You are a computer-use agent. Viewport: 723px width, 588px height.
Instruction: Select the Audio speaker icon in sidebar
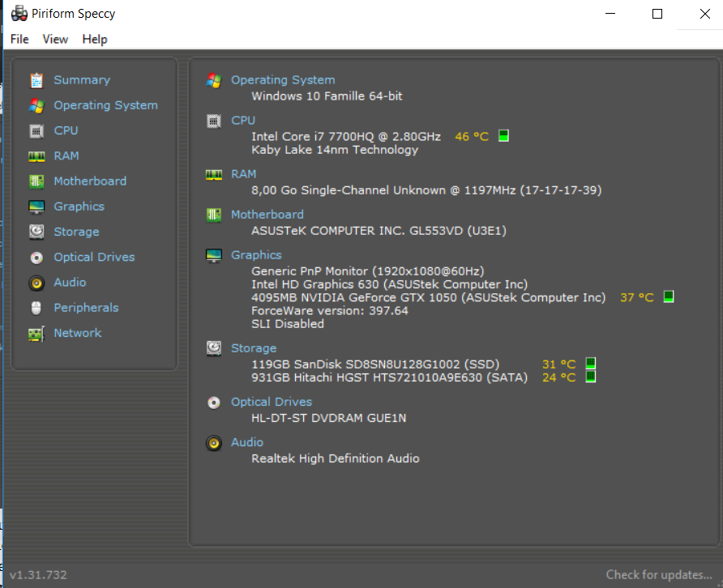coord(36,283)
